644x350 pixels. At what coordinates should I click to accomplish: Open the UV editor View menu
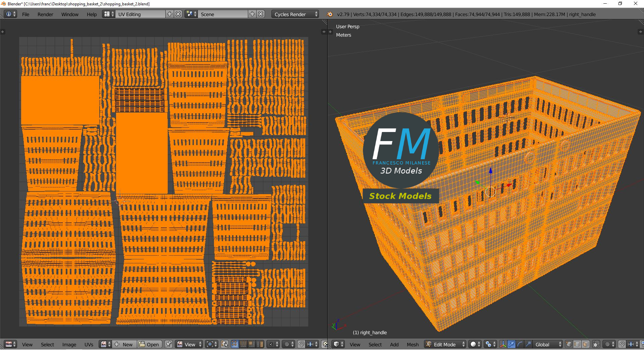(x=27, y=344)
